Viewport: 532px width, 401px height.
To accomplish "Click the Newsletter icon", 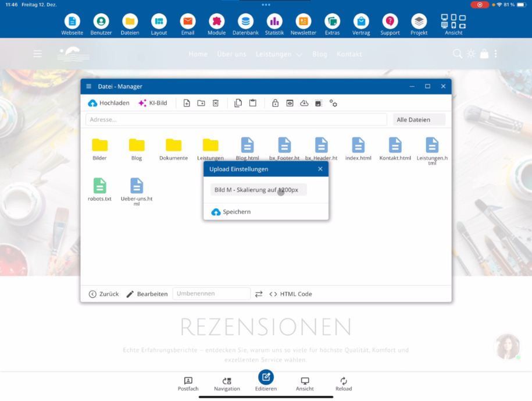I will pyautogui.click(x=303, y=24).
